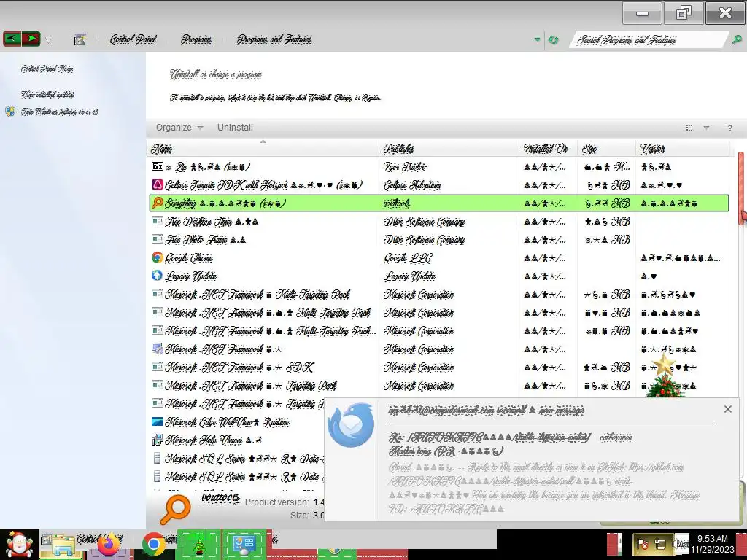Sort by the Installed On column header

[x=548, y=149]
